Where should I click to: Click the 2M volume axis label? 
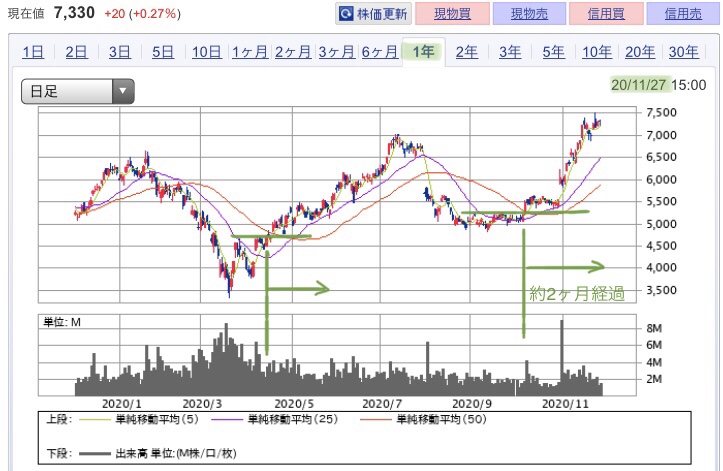pos(654,379)
